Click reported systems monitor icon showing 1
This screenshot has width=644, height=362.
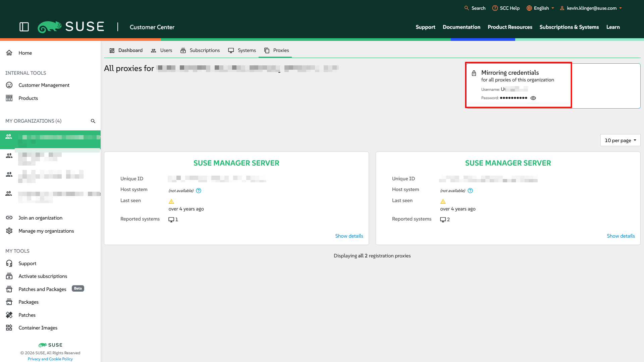pyautogui.click(x=171, y=220)
